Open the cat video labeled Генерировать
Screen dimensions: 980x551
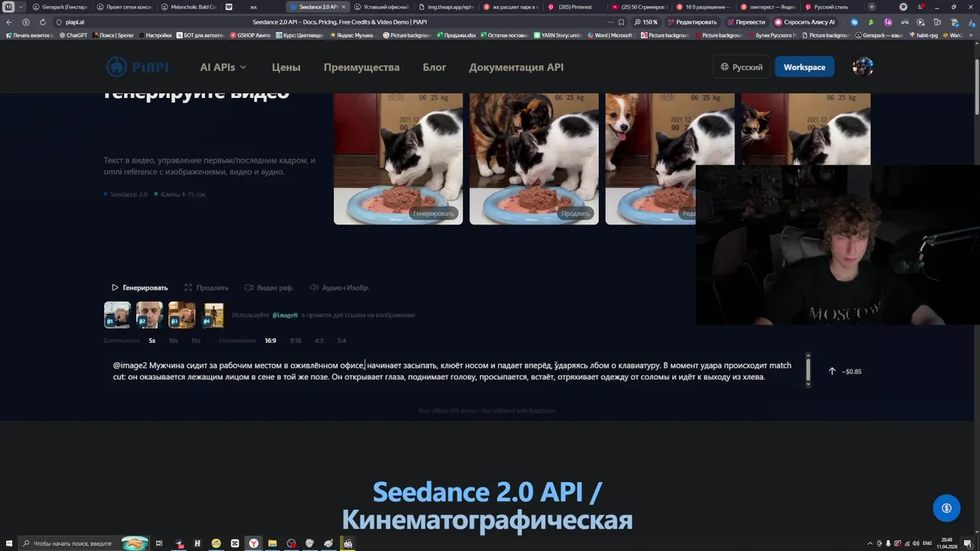(398, 158)
